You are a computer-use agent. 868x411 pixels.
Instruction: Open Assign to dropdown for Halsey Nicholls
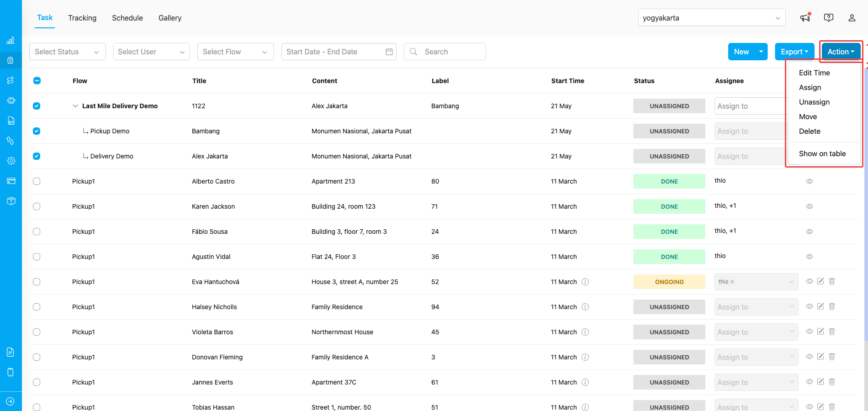coord(756,307)
